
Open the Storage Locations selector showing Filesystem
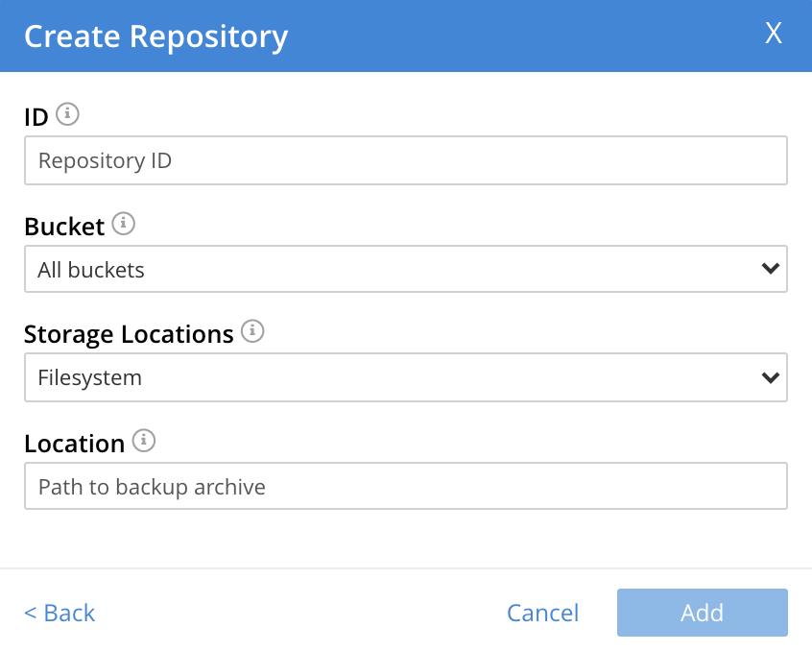pyautogui.click(x=403, y=377)
